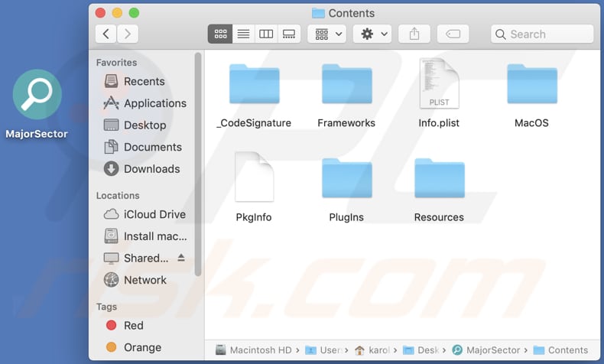Switch to icon view
The height and width of the screenshot is (364, 604).
tap(220, 34)
